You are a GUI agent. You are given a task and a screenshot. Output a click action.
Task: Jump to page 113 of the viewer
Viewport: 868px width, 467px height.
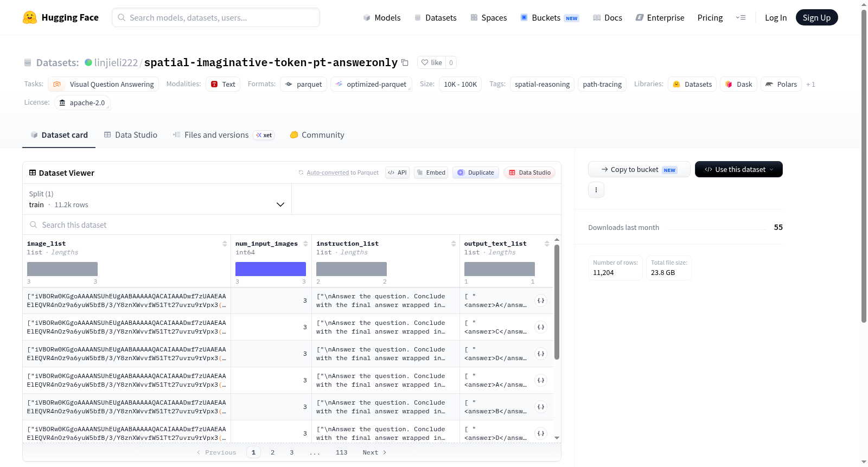[x=341, y=452]
